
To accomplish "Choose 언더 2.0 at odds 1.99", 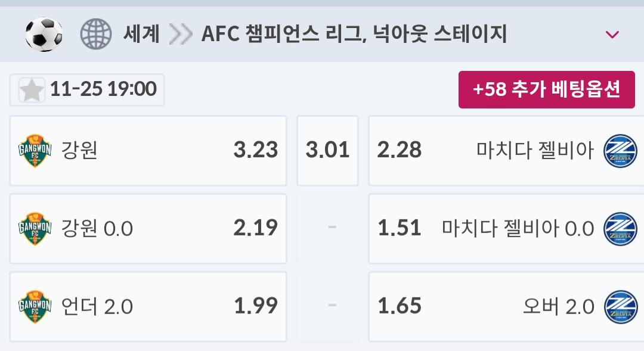I will (x=148, y=306).
